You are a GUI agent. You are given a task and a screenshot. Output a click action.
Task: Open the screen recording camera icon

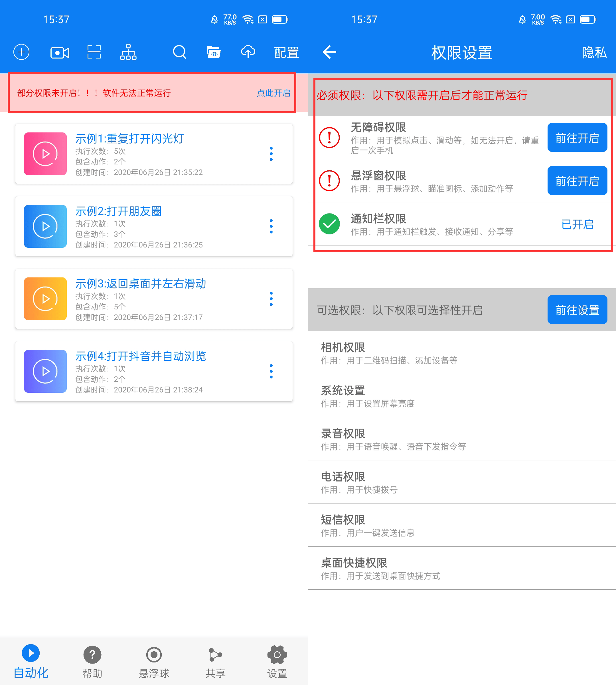click(x=60, y=53)
